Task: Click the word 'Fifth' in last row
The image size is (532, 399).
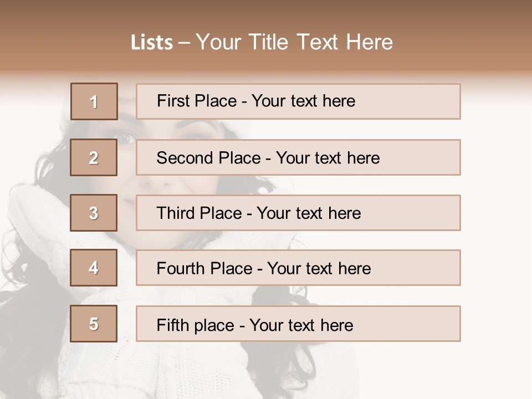Action: click(x=173, y=325)
